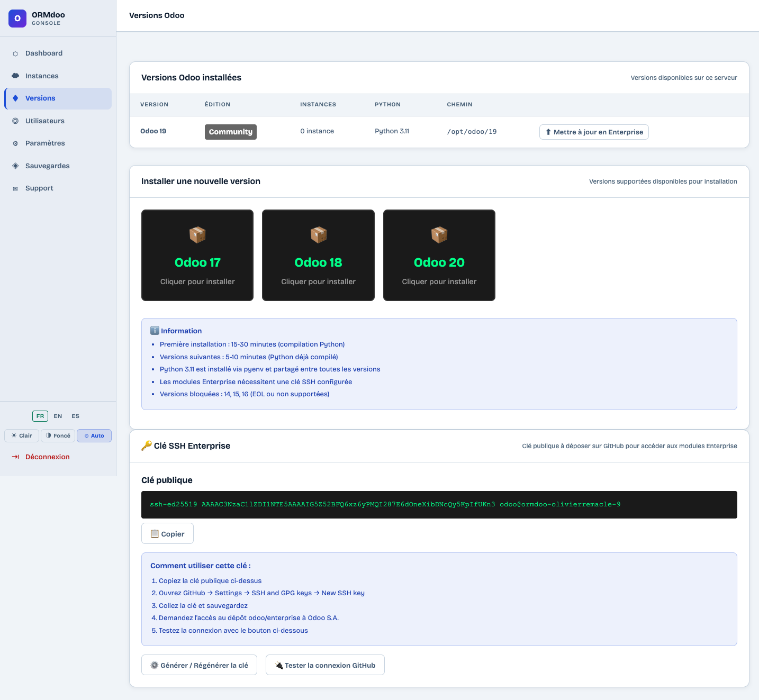Click the Paramètres gear icon
This screenshot has height=700, width=759.
click(x=15, y=143)
